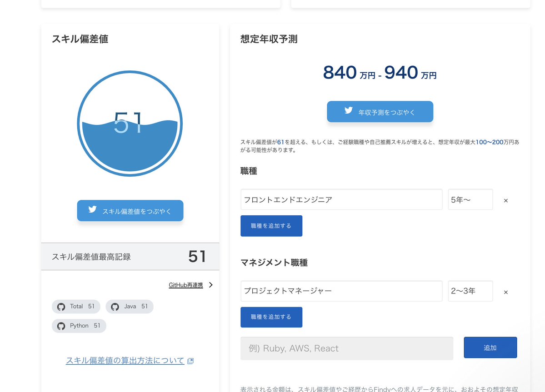Click Twitter bird icon on salary prediction button
545x392 pixels.
[349, 110]
